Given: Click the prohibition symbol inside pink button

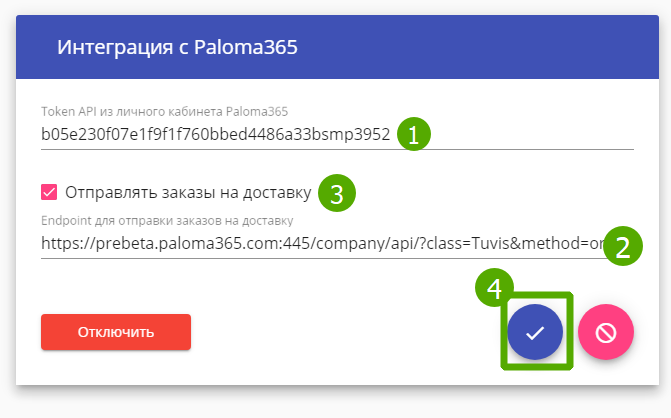Looking at the screenshot, I should coord(606,333).
